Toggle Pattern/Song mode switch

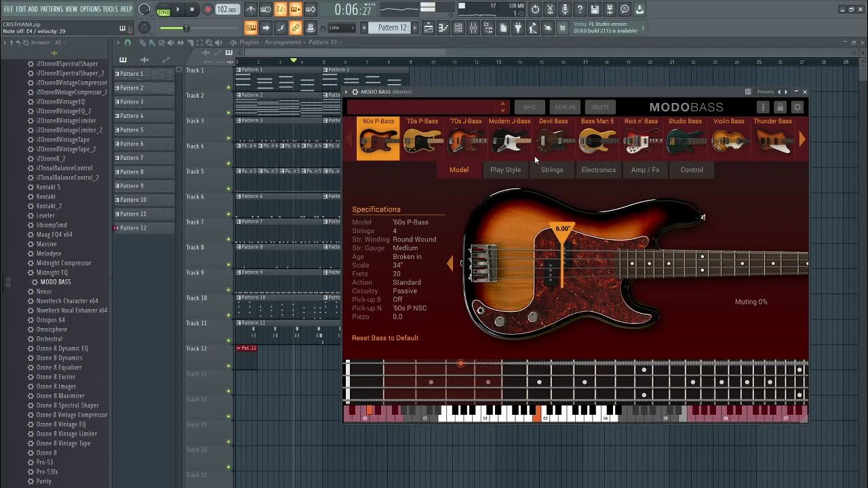click(163, 10)
